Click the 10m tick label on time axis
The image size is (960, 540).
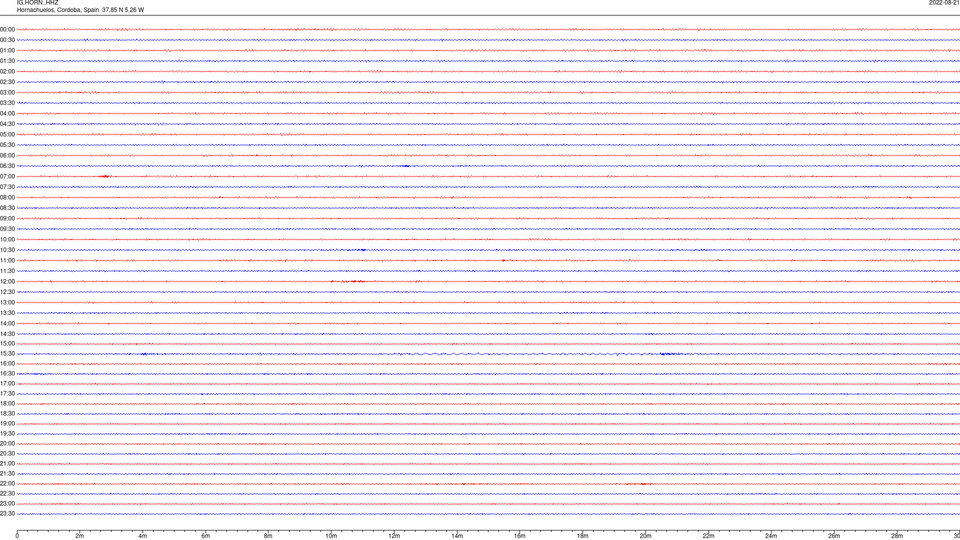(331, 536)
